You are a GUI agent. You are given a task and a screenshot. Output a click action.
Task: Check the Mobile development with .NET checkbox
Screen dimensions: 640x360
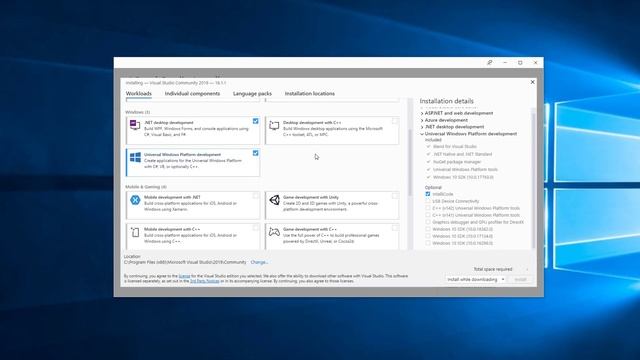pyautogui.click(x=256, y=196)
